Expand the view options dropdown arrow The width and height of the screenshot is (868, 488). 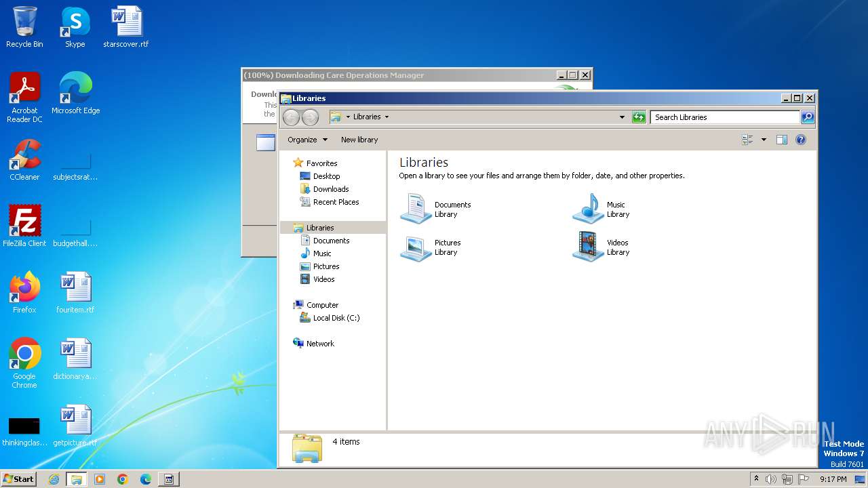point(764,140)
